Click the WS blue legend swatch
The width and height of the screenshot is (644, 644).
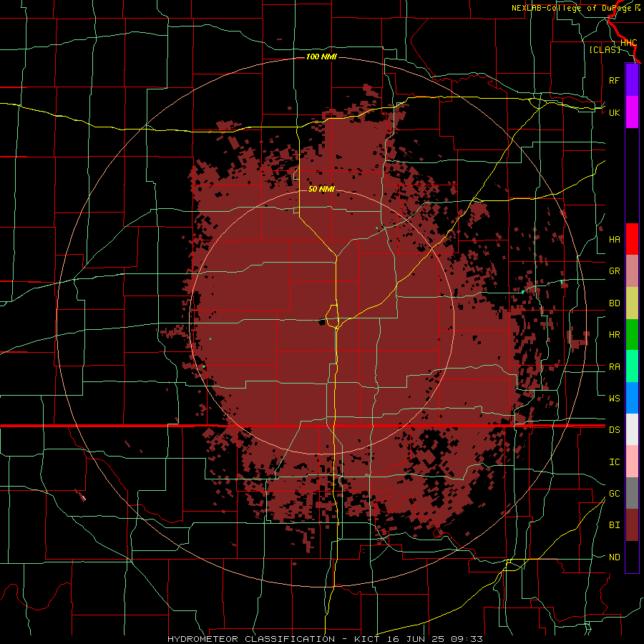tap(632, 398)
